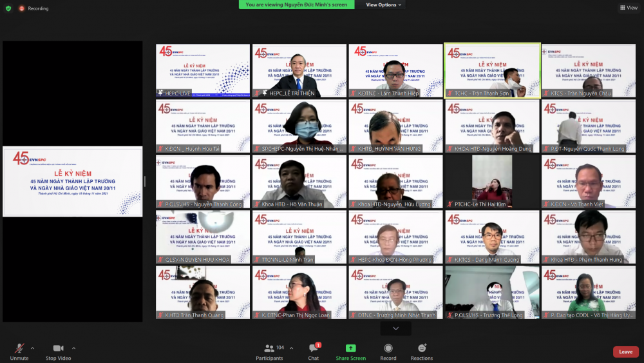Change layout with the View button
This screenshot has width=644, height=363.
click(629, 7)
